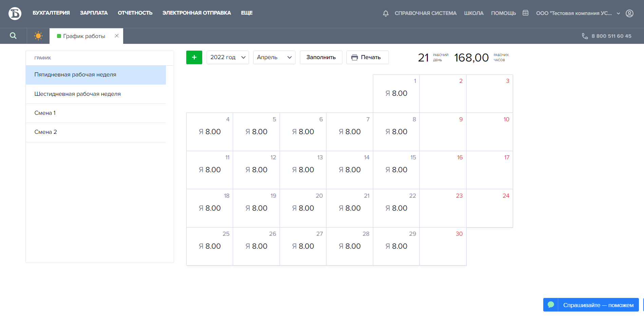Expand the company selector dropdown

[x=578, y=13]
